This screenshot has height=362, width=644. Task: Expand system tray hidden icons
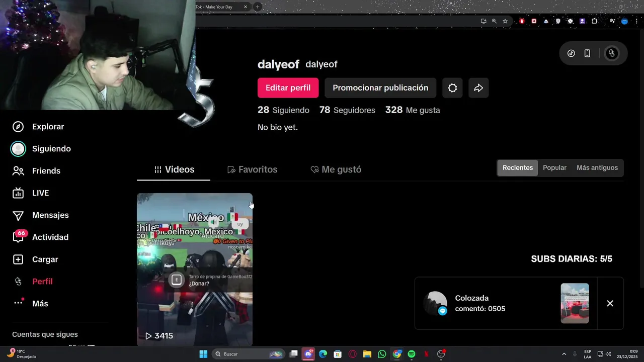point(563,354)
